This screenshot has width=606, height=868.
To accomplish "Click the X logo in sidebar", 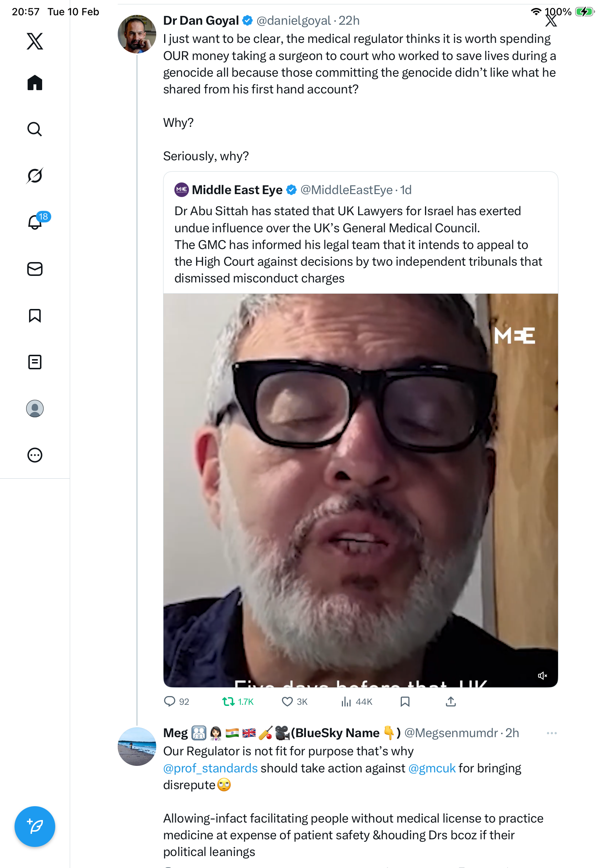I will pos(35,41).
